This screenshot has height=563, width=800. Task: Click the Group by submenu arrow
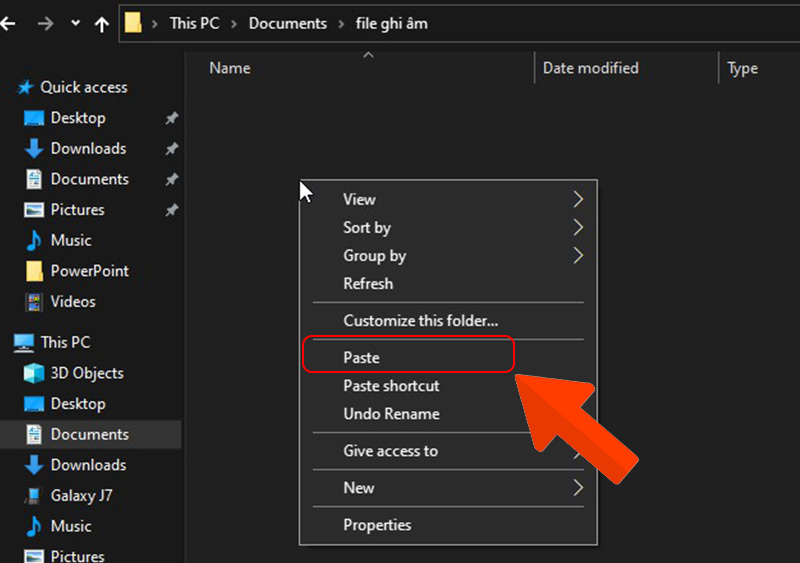578,256
